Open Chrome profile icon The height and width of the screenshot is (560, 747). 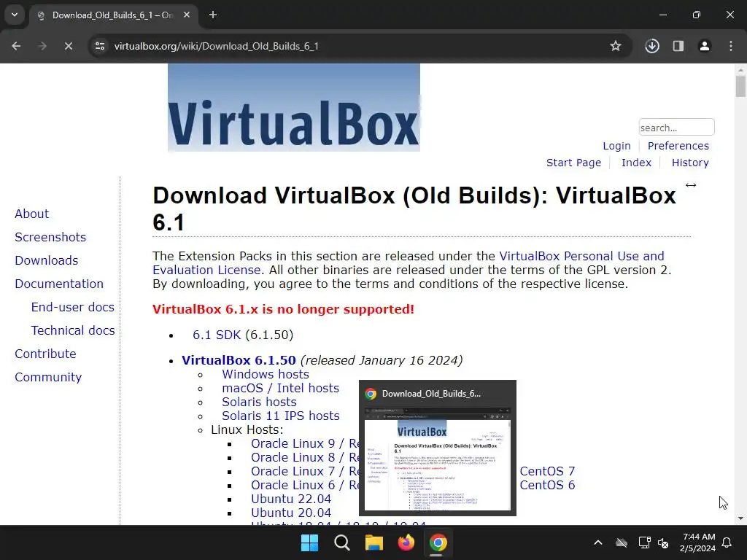click(x=705, y=46)
